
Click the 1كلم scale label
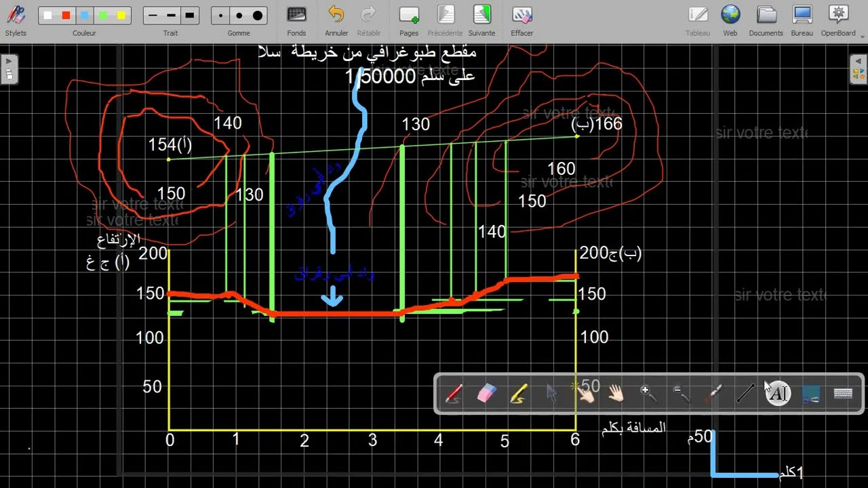(x=791, y=473)
